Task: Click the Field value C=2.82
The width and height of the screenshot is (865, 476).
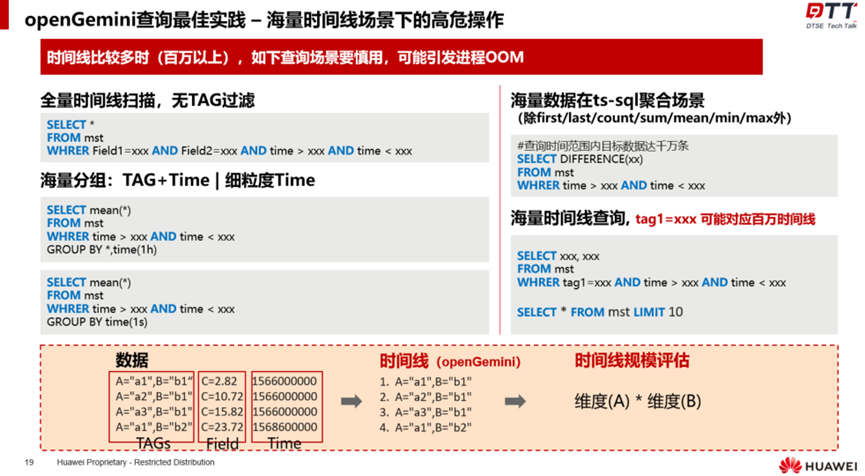Action: click(x=219, y=381)
